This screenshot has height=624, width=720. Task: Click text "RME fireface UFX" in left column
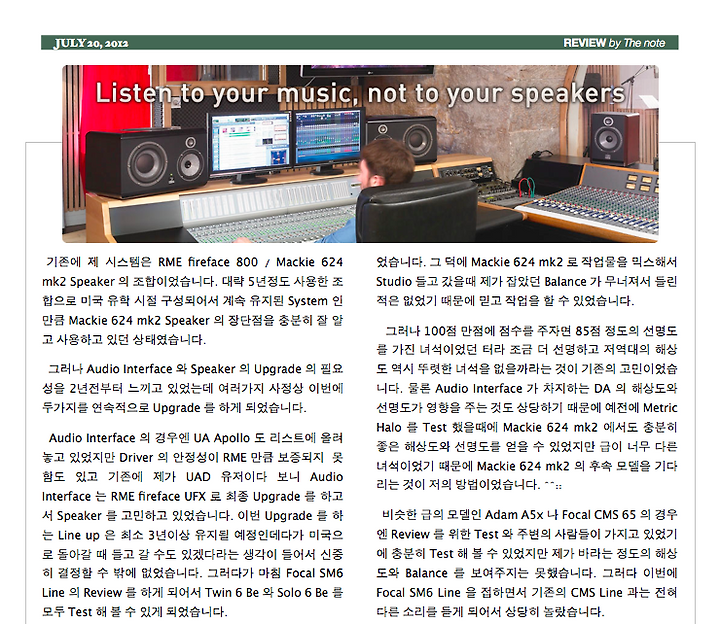click(x=158, y=496)
